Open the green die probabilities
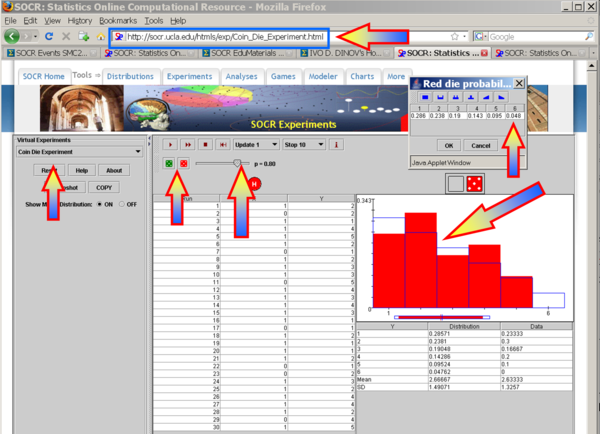600x434 pixels. coord(169,162)
